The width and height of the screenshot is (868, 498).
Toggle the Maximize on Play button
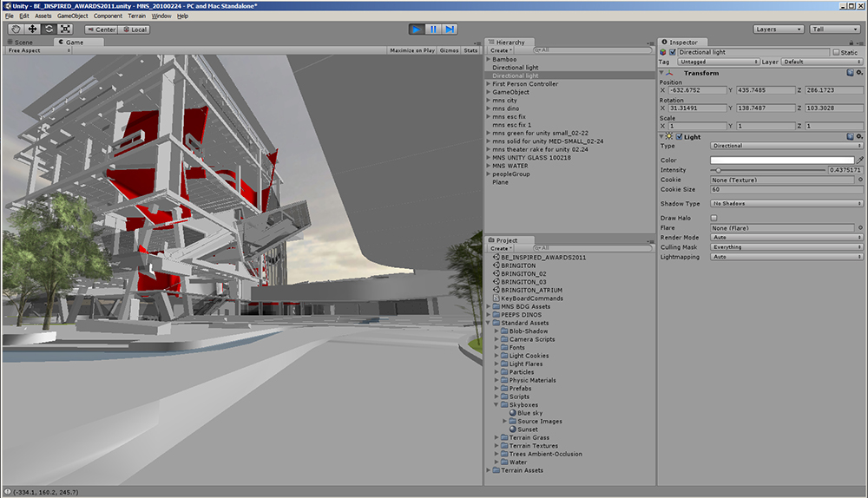point(412,50)
